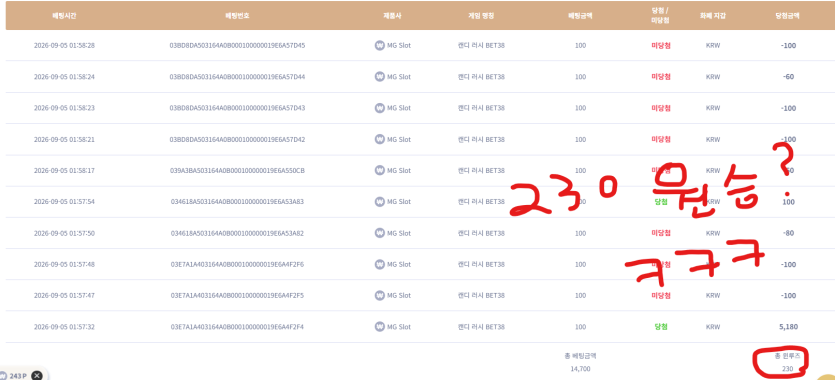The height and width of the screenshot is (380, 835).
Task: Click the winning amount 5,180
Action: (788, 327)
